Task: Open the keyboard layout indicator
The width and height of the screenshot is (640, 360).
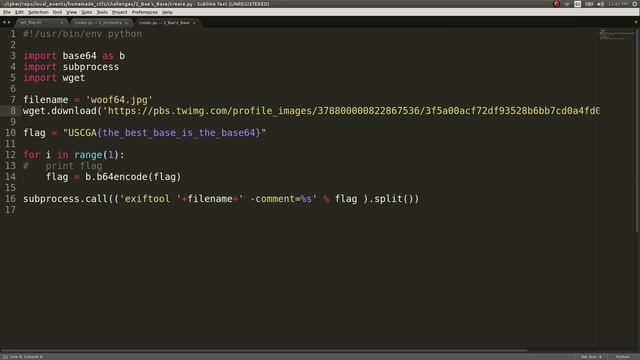Action: point(578,4)
